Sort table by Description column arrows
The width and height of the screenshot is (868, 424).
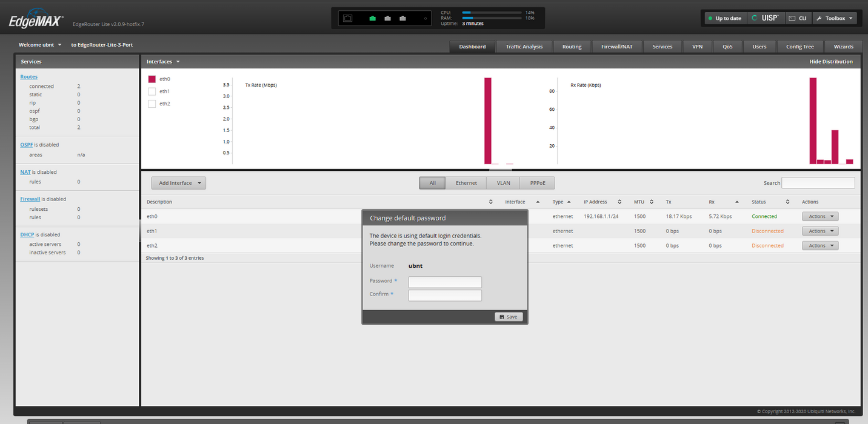tap(490, 202)
